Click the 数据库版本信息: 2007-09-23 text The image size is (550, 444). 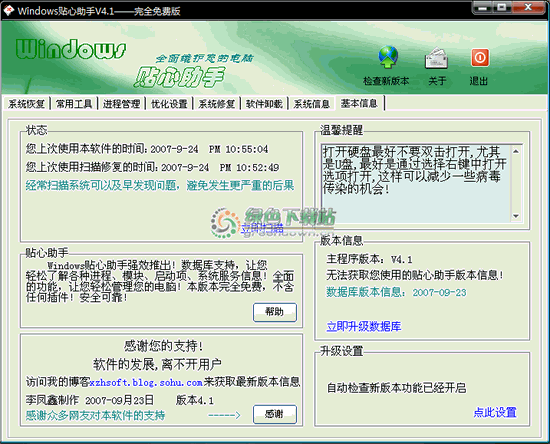[396, 292]
